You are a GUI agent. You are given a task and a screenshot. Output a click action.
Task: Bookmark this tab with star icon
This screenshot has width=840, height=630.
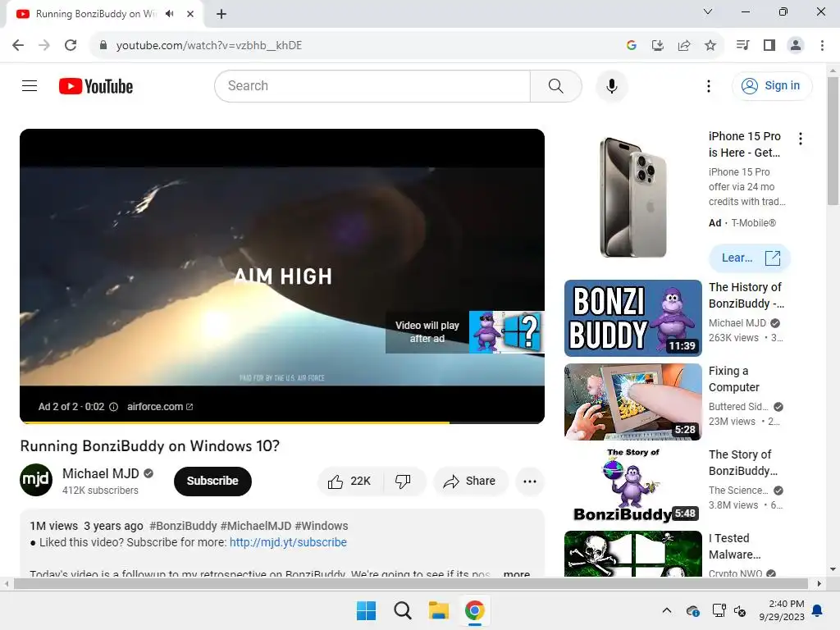(710, 45)
